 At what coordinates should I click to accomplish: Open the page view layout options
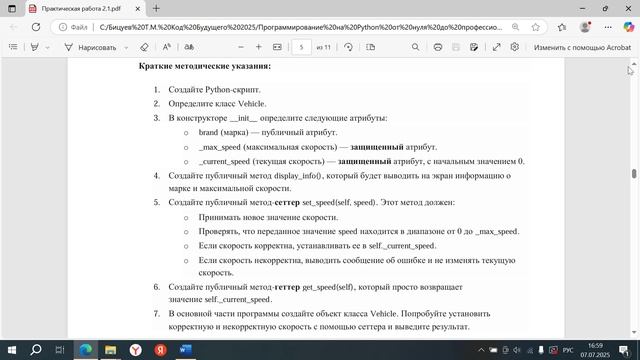(371, 47)
